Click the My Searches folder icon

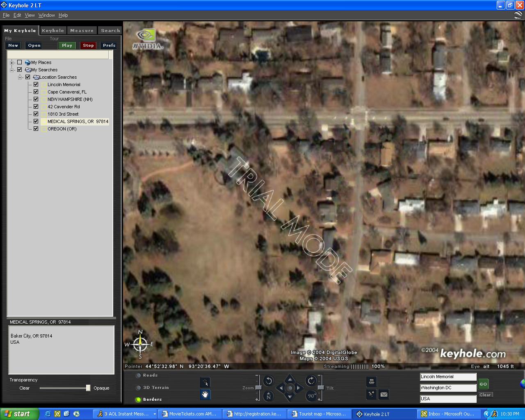point(28,70)
